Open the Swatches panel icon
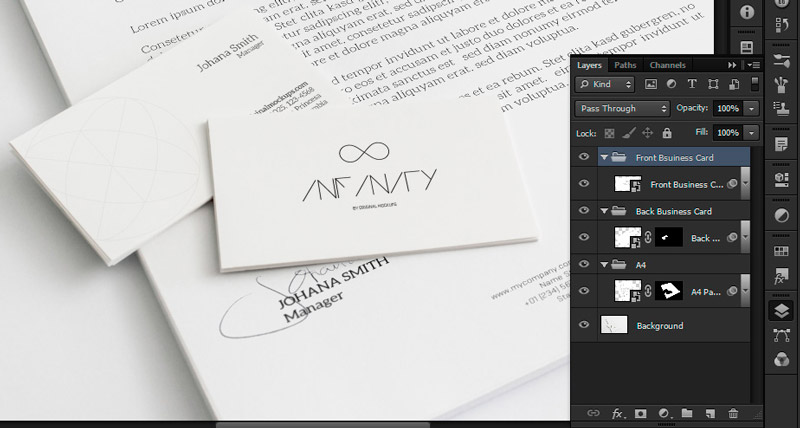This screenshot has height=428, width=800. pos(781,251)
